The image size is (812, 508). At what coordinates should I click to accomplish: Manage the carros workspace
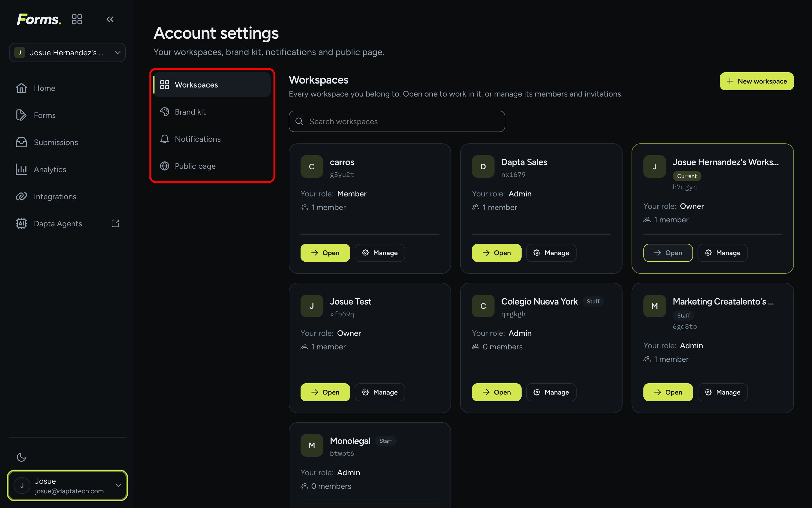[x=380, y=253]
